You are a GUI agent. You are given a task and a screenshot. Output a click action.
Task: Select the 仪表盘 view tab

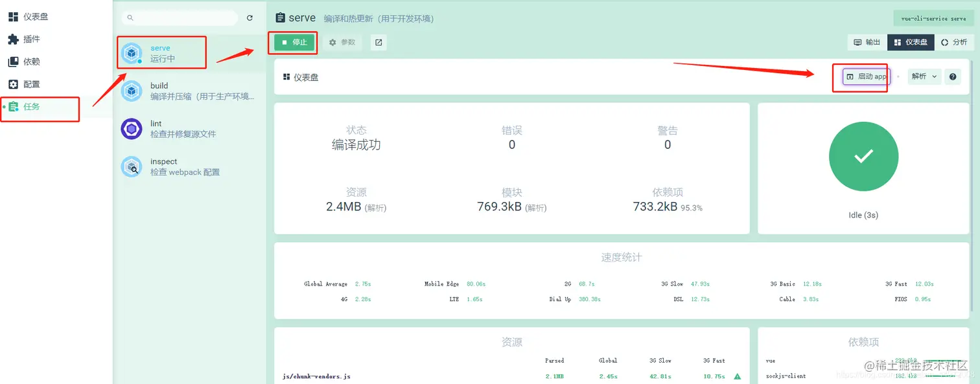pyautogui.click(x=910, y=41)
